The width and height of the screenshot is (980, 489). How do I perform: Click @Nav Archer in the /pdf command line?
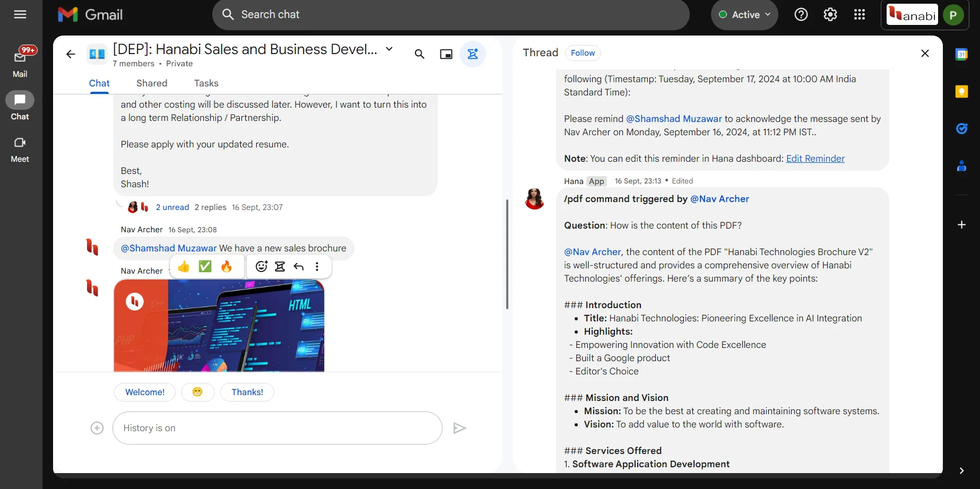719,199
